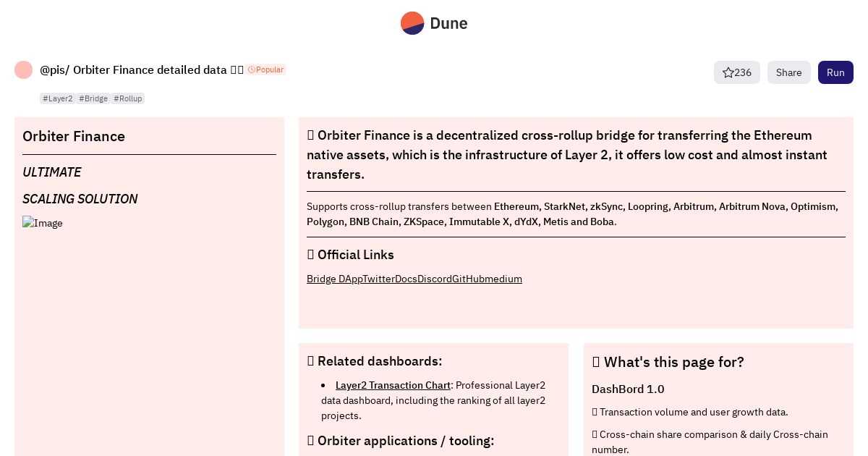Open the Bridge DApp link
Image resolution: width=868 pixels, height=456 pixels.
(334, 279)
